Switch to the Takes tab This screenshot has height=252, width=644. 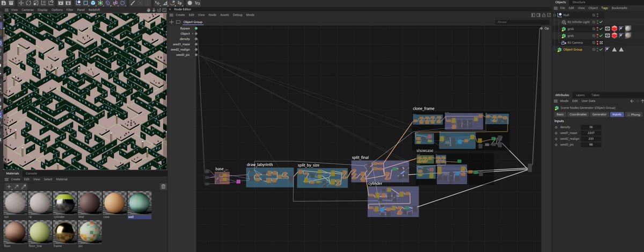coord(596,95)
